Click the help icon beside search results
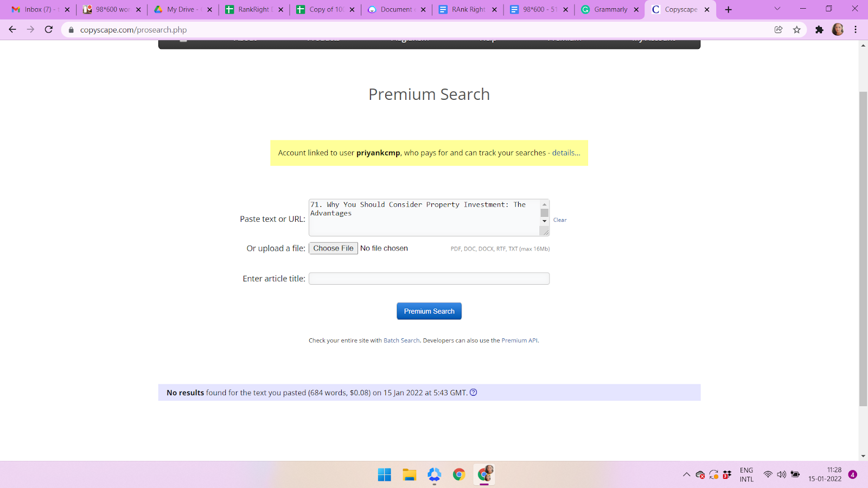868x488 pixels. click(x=474, y=393)
